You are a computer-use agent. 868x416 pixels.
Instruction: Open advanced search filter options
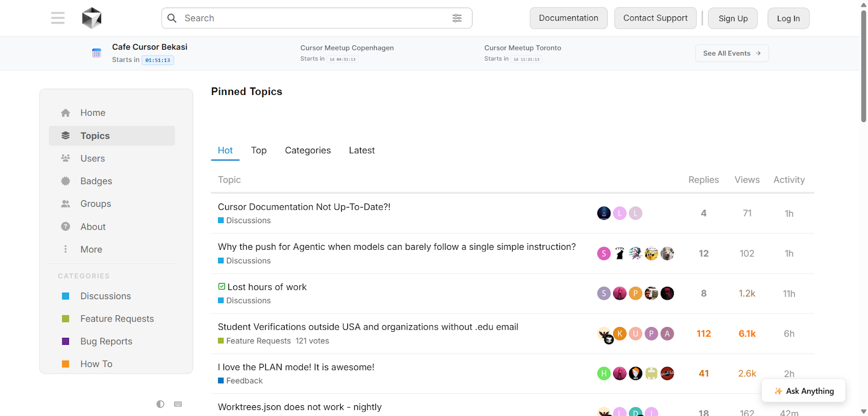click(457, 18)
